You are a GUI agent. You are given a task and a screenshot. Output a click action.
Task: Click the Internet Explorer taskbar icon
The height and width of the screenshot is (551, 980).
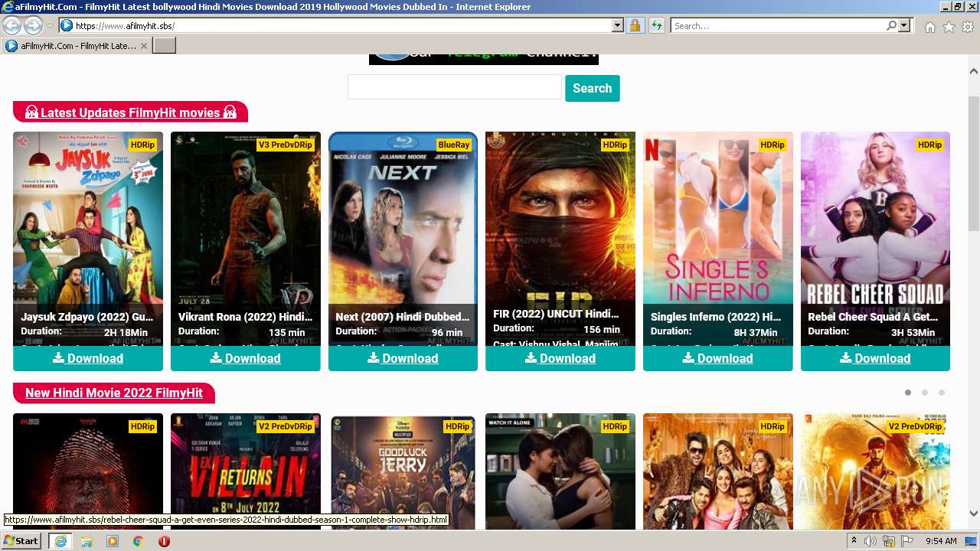[60, 541]
